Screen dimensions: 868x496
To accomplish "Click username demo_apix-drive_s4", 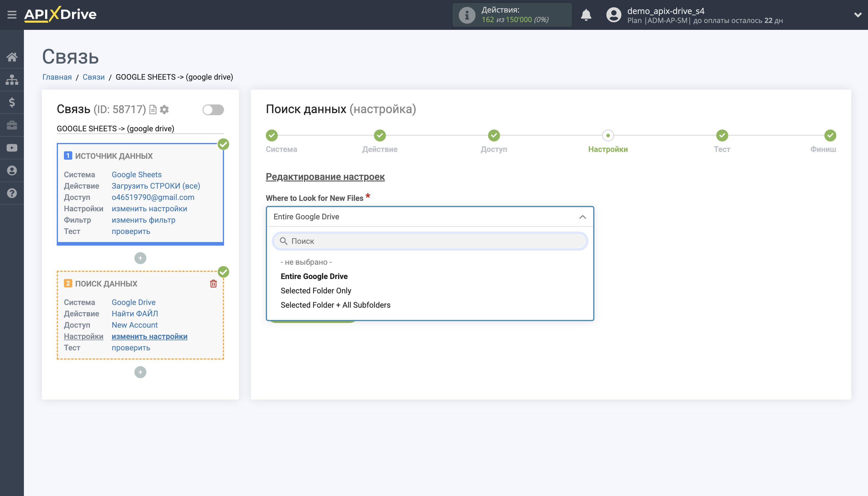I will coord(665,11).
